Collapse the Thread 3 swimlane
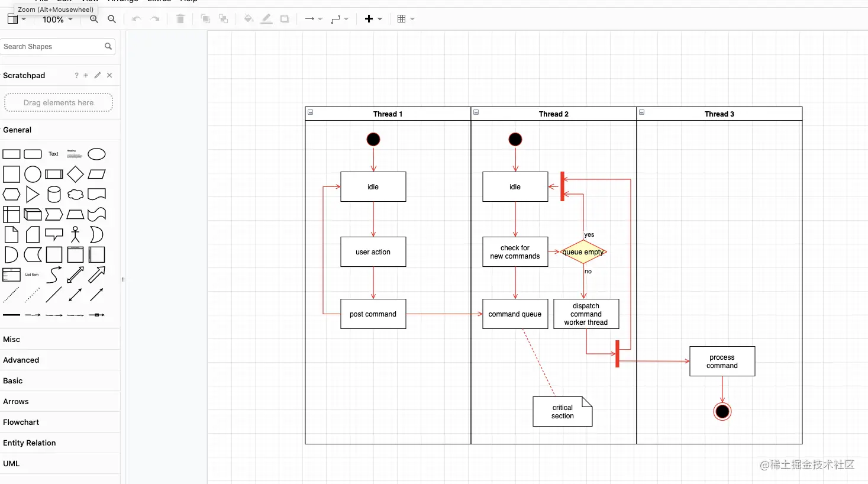 (x=641, y=112)
